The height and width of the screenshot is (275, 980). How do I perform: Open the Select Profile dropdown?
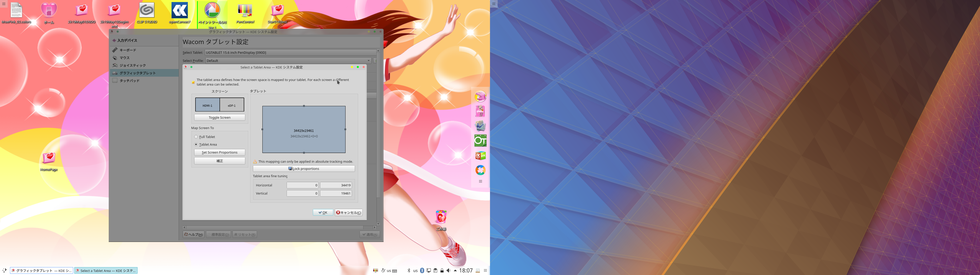[288, 61]
